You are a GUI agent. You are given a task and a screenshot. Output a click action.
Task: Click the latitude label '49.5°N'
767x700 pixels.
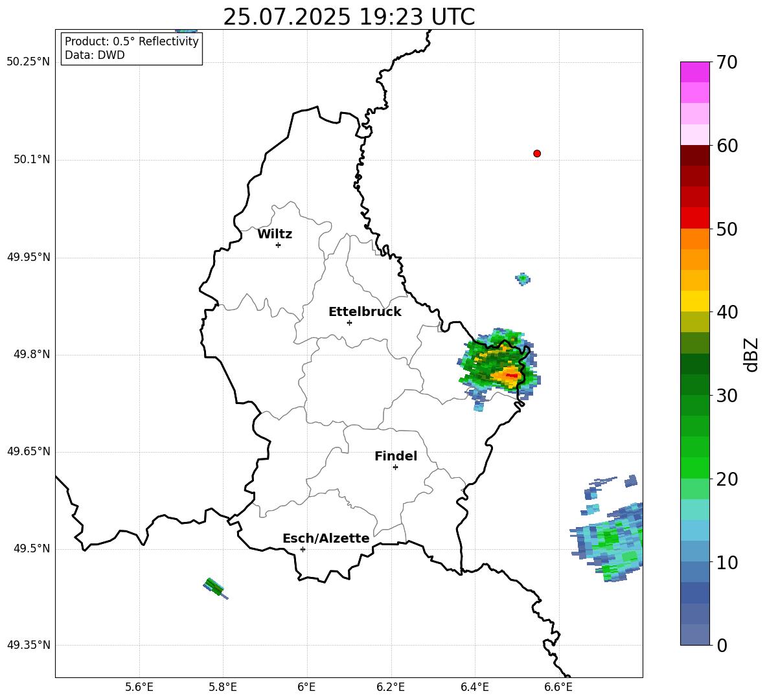[x=32, y=548]
